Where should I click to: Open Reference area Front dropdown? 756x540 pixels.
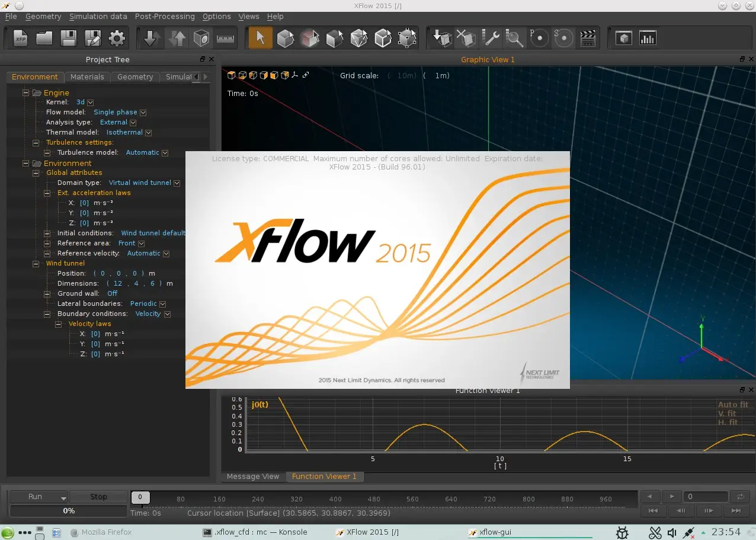pyautogui.click(x=141, y=244)
